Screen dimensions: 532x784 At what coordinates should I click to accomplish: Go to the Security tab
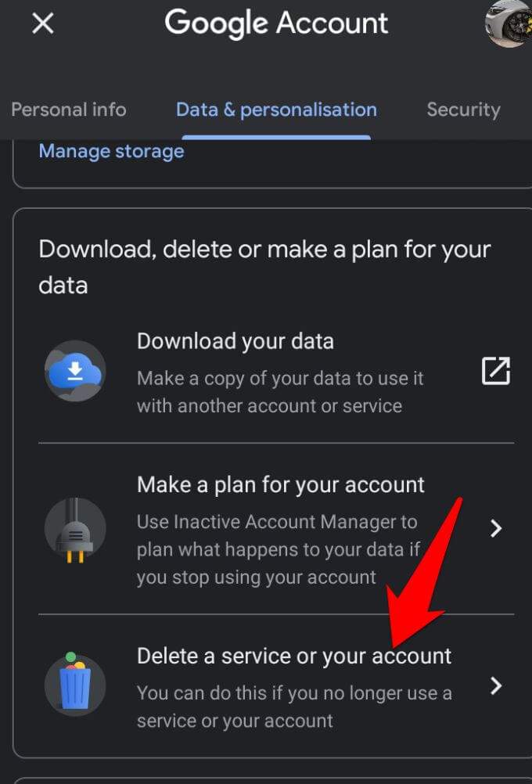(463, 110)
